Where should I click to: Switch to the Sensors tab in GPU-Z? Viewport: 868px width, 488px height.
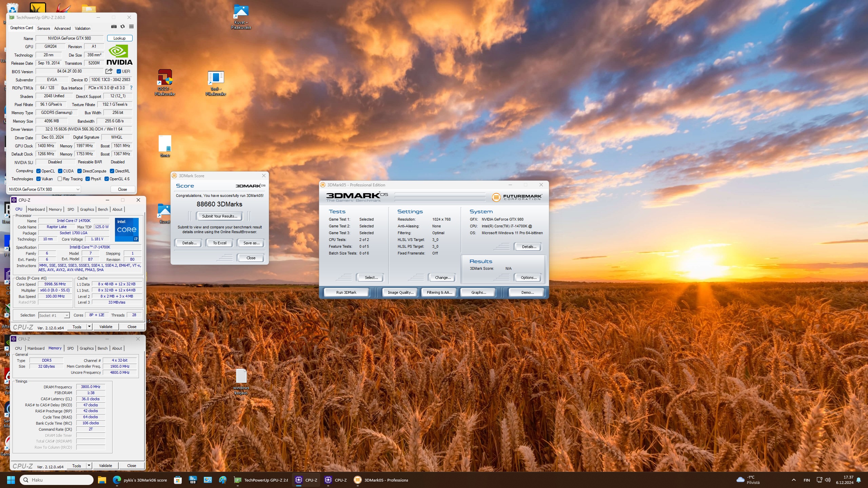click(x=43, y=28)
